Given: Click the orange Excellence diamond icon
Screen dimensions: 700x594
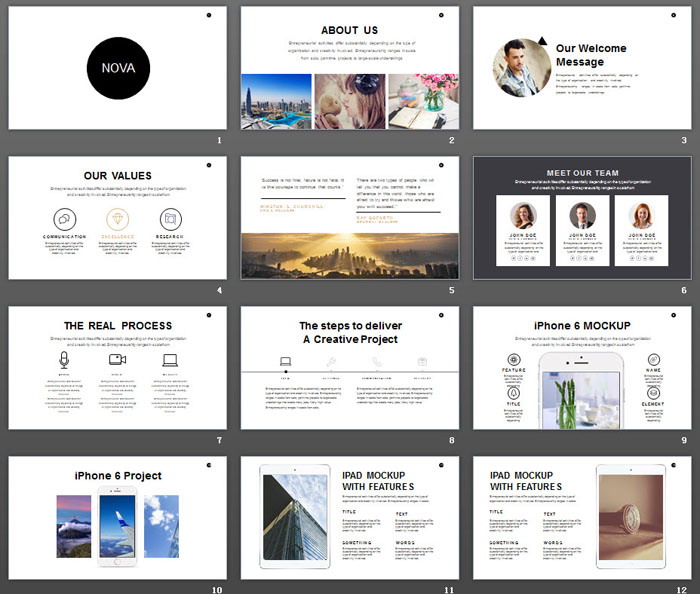Looking at the screenshot, I should [x=117, y=219].
